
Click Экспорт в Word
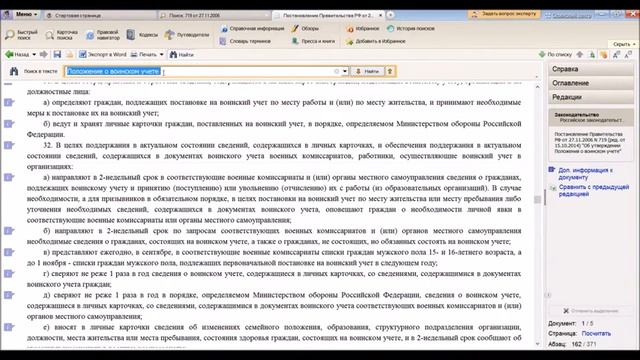tap(102, 54)
